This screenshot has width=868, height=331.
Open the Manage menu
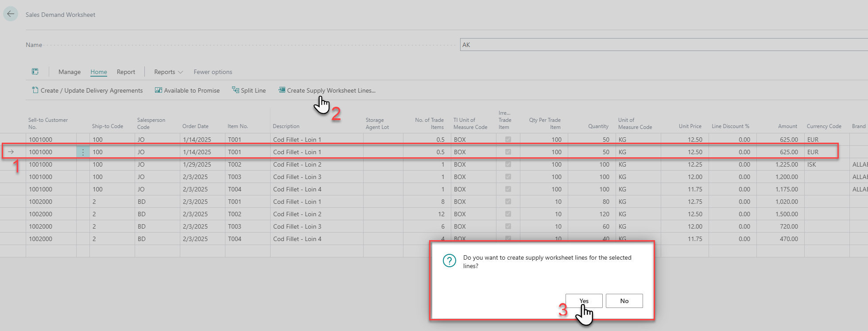click(x=70, y=72)
